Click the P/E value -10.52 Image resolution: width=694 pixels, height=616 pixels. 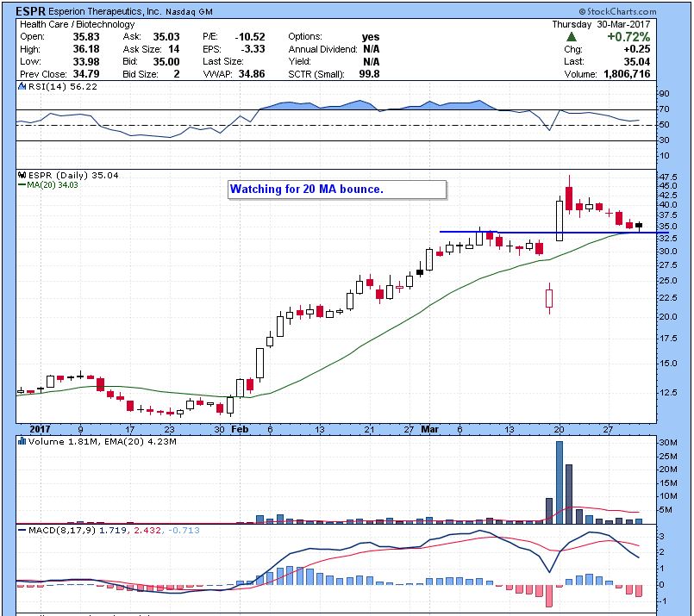point(250,37)
